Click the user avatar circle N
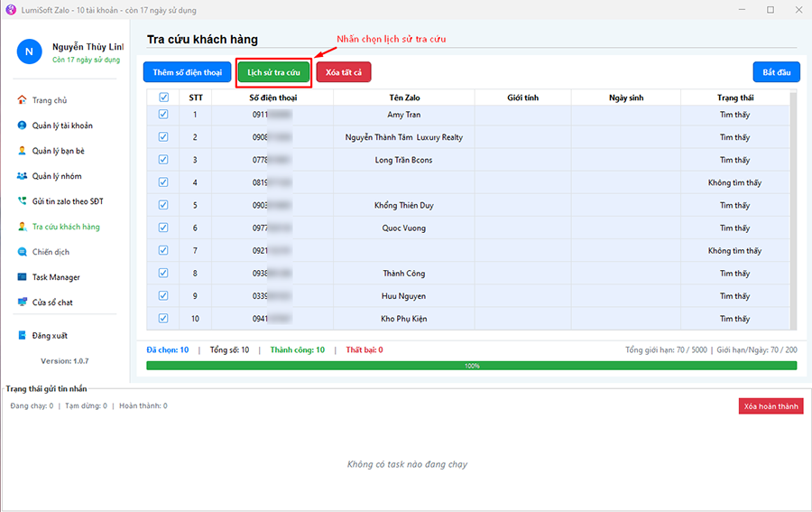The image size is (812, 512). [x=29, y=51]
